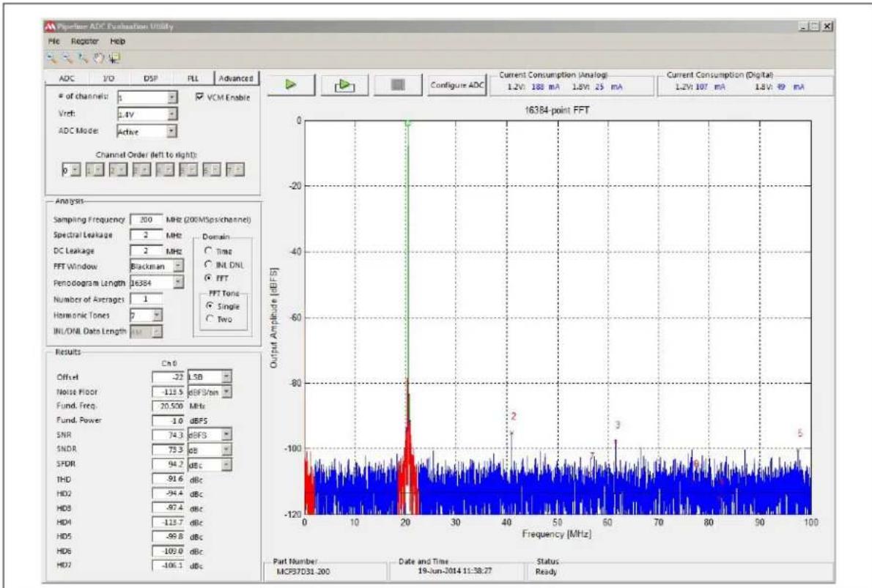The image size is (872, 588).
Task: Click the Spectral Leakage input field
Action: coord(147,235)
